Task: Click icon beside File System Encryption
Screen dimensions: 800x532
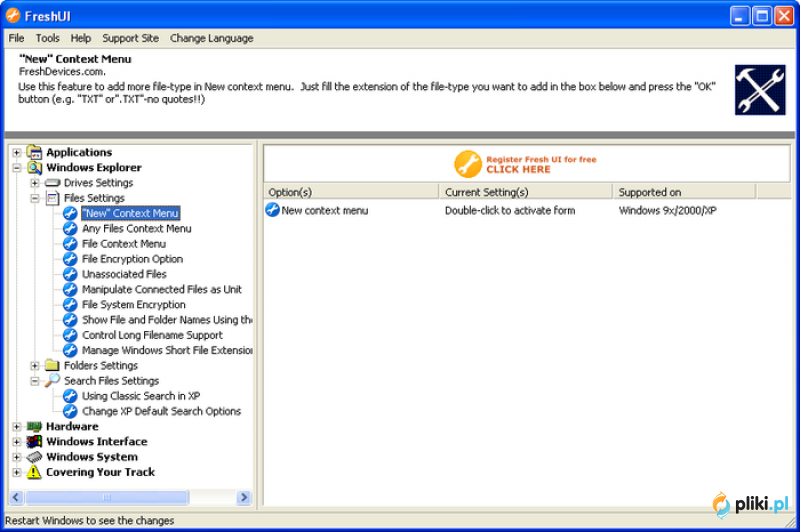Action: (70, 305)
